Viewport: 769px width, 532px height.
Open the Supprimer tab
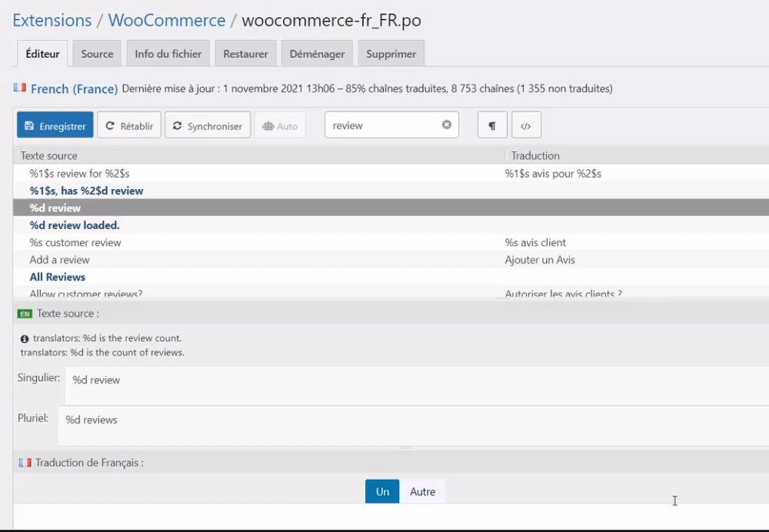391,54
